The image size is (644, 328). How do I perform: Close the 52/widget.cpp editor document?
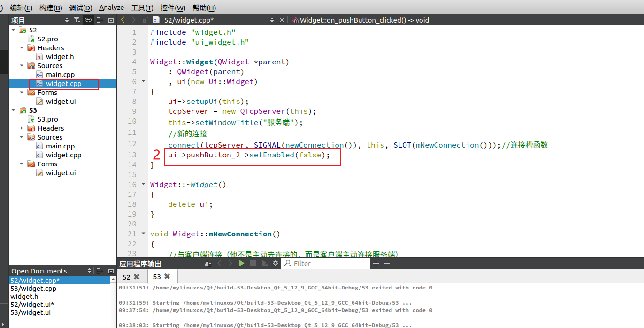[282, 20]
